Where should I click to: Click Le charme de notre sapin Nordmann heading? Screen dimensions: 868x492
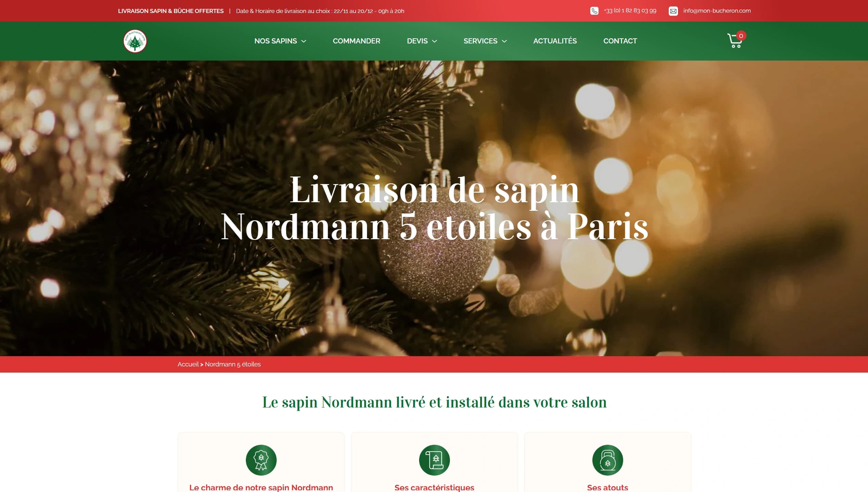(x=261, y=488)
